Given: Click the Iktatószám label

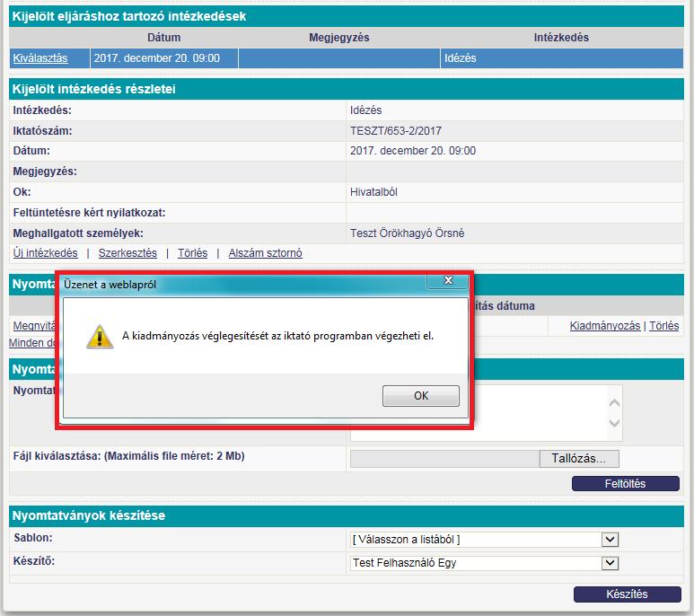Looking at the screenshot, I should click(42, 130).
